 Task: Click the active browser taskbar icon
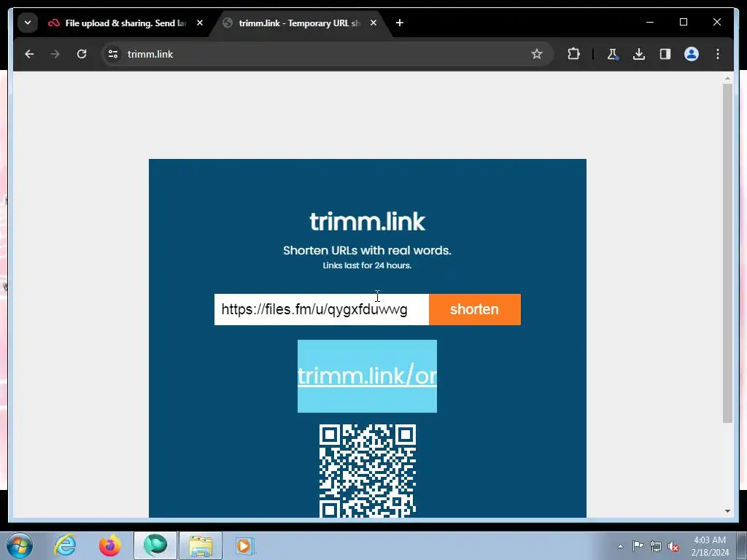[155, 545]
